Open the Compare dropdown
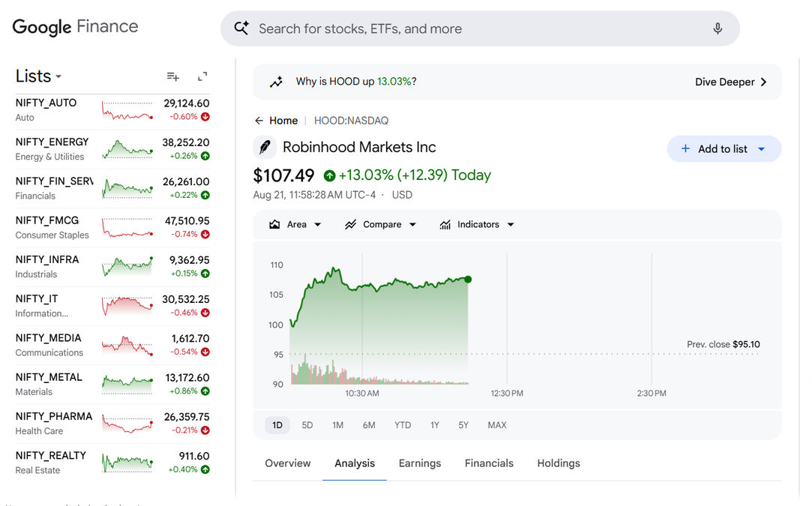Viewport: 812px width, 506px height. 381,224
